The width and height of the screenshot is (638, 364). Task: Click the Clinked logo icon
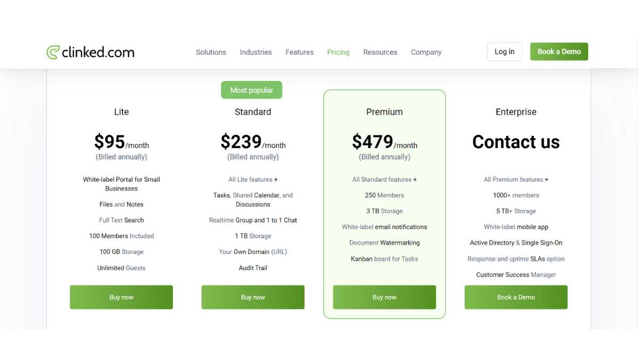click(x=53, y=52)
